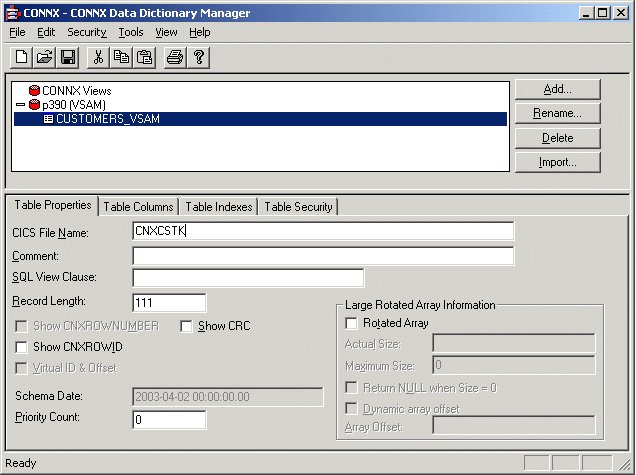This screenshot has height=475, width=636.
Task: Click the Actual Size field
Action: click(514, 344)
